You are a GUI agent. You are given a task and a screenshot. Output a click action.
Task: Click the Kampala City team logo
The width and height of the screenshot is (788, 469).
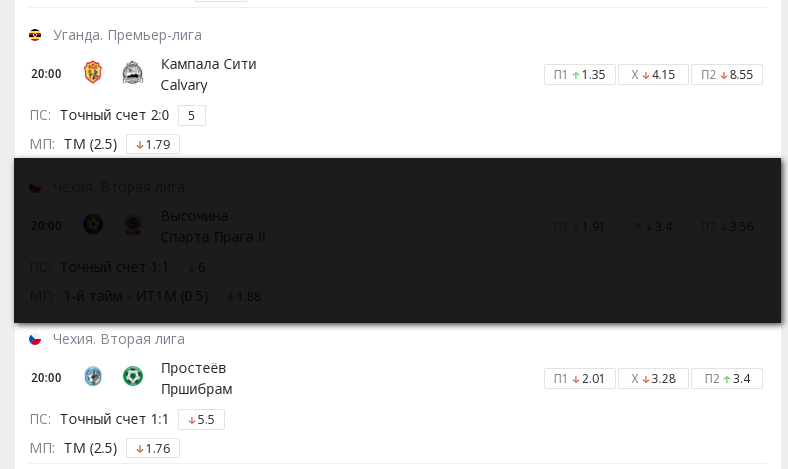click(93, 74)
